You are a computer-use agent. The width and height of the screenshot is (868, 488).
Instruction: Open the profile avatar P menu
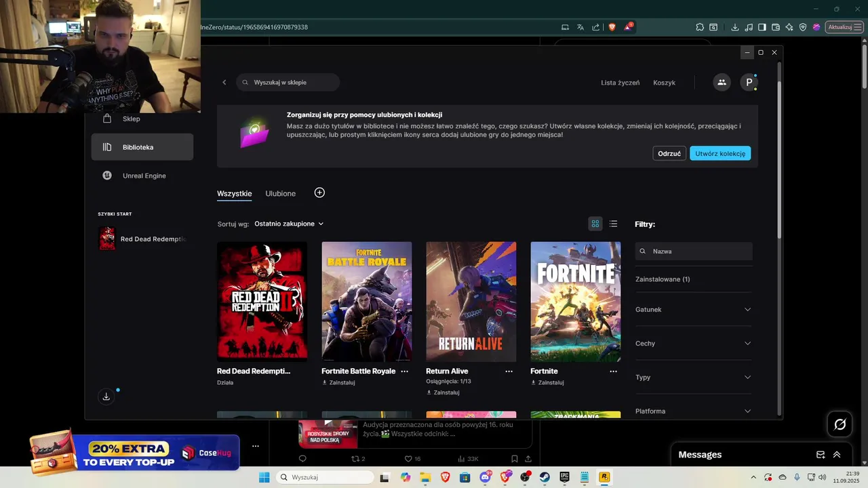(749, 82)
